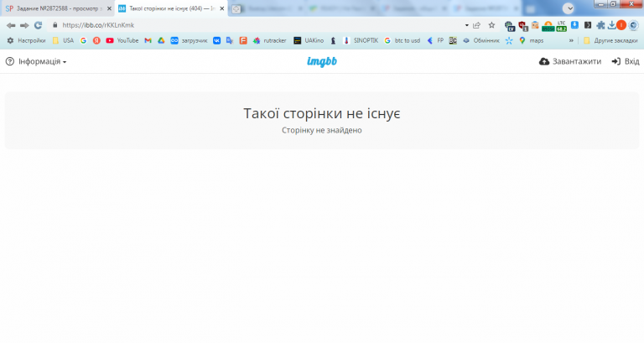Open the orange F bookmark icon
This screenshot has height=343, width=644.
[x=243, y=40]
